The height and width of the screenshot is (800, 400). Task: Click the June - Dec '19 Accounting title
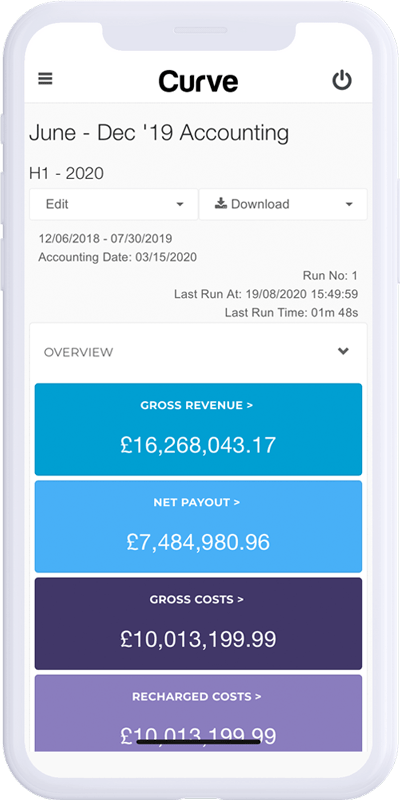[x=159, y=133]
